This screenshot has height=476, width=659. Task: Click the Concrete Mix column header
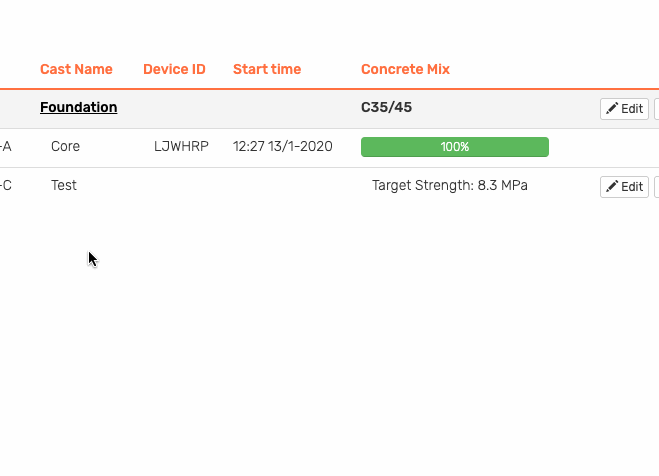tap(405, 69)
